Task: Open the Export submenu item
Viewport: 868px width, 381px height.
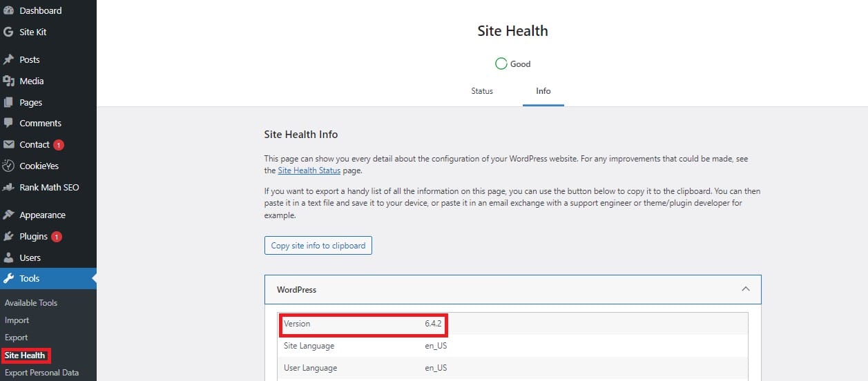Action: coord(16,338)
